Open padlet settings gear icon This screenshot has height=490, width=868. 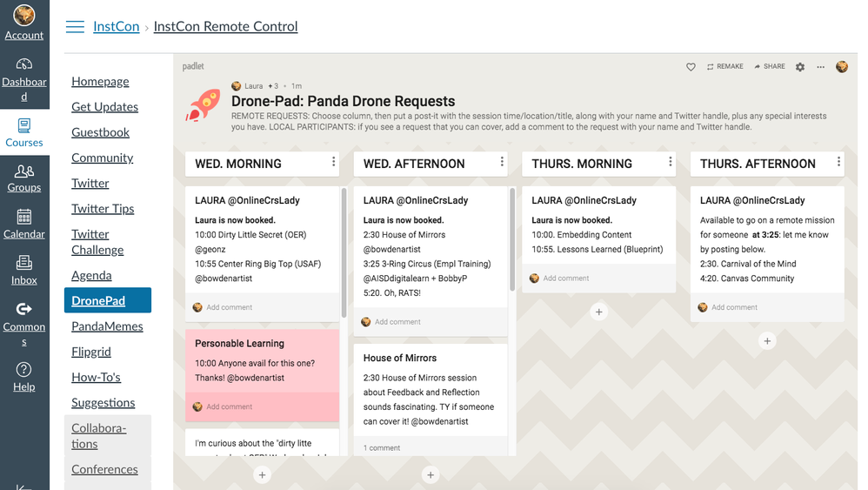[x=800, y=67]
